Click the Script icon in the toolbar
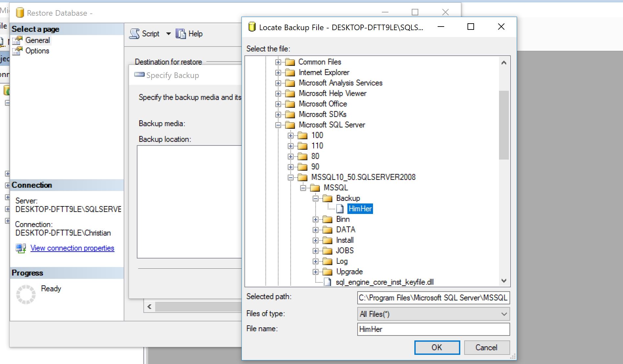 click(134, 33)
